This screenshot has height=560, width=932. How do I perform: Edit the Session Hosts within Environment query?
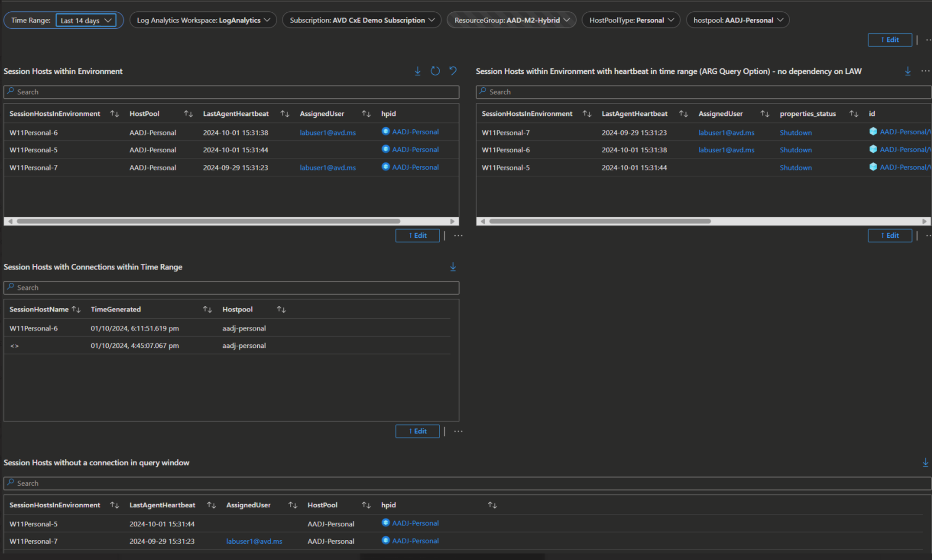(417, 236)
